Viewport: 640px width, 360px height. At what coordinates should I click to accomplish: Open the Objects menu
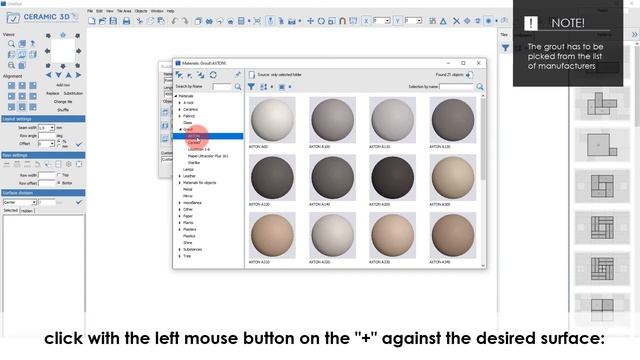point(141,11)
